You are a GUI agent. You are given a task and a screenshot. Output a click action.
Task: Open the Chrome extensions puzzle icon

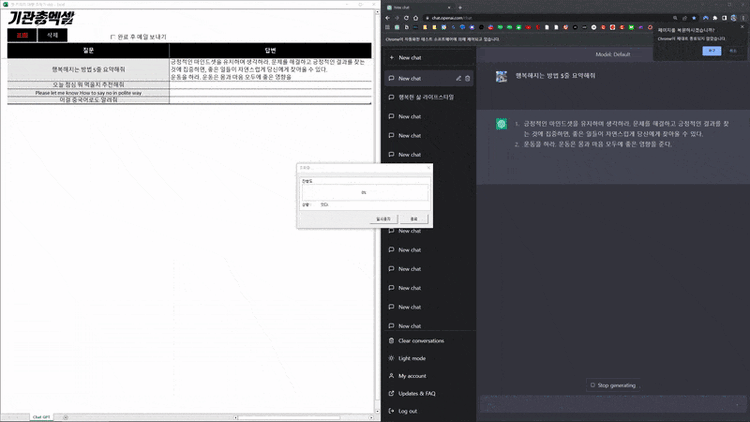click(715, 18)
